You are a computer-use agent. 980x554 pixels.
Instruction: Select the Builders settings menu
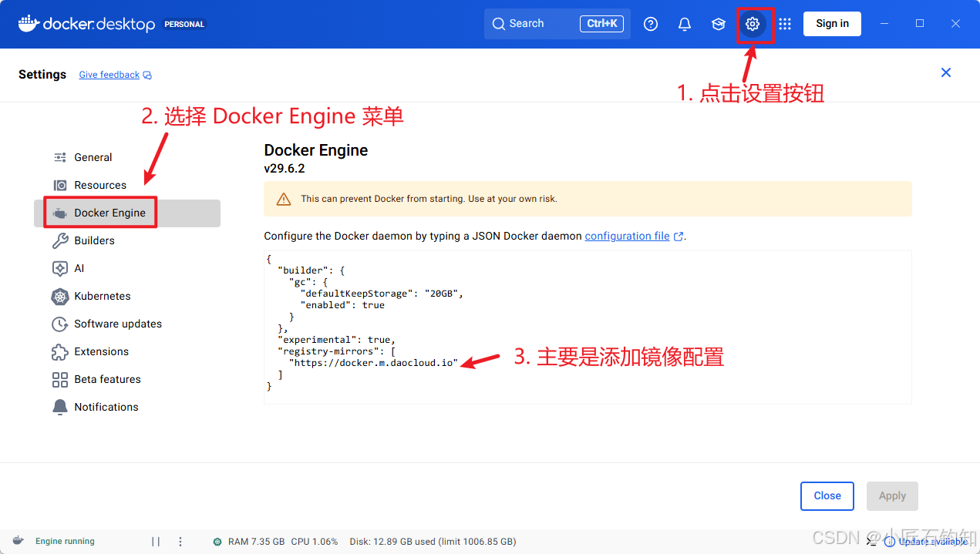[127, 240]
